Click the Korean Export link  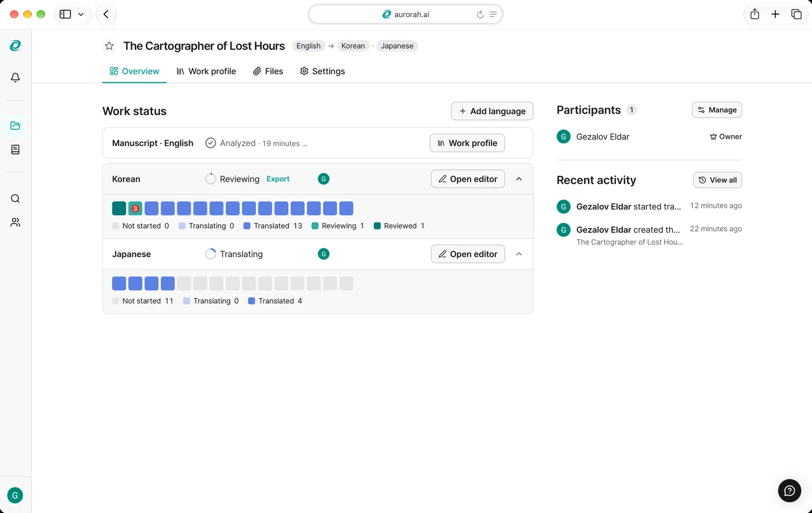click(278, 179)
